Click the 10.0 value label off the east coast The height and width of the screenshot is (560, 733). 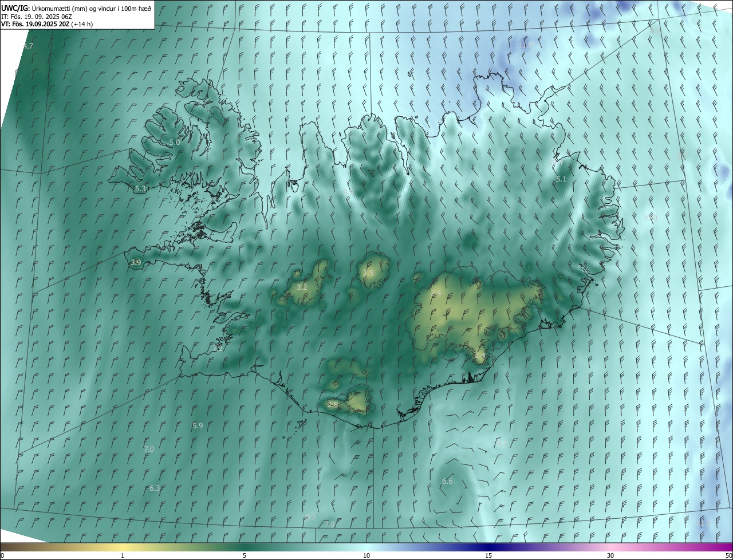coord(650,218)
